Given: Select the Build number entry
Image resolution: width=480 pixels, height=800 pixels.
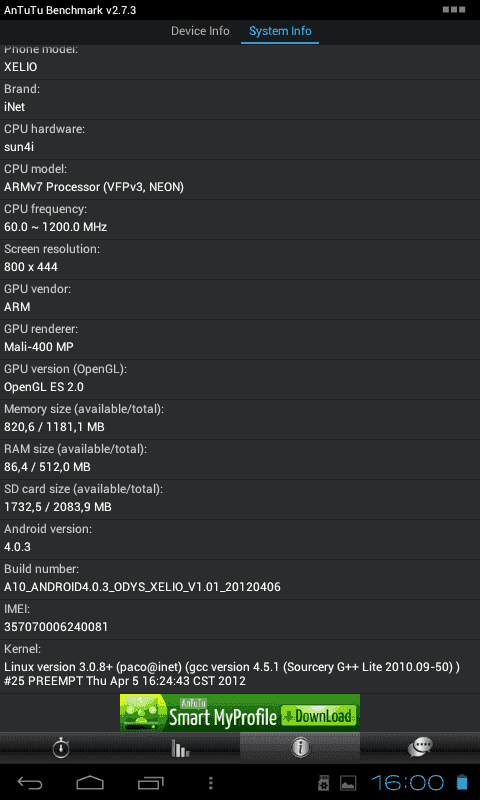Looking at the screenshot, I should (x=240, y=579).
